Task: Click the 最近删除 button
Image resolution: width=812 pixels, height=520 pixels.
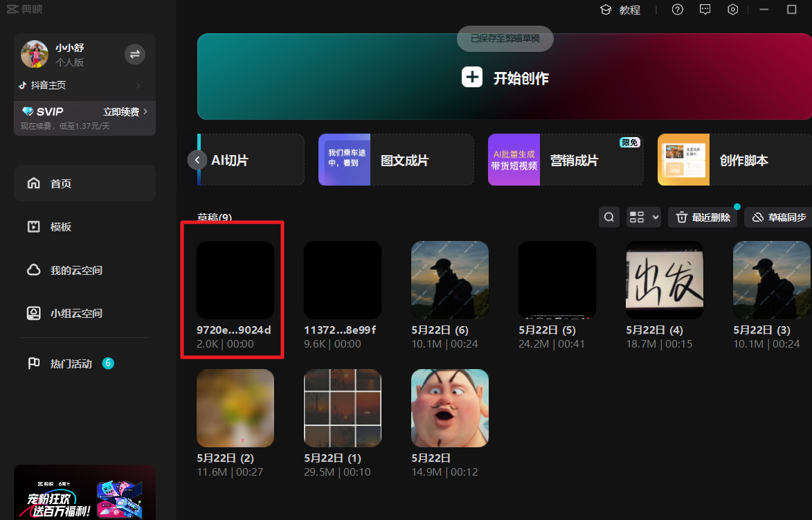Action: [x=703, y=217]
